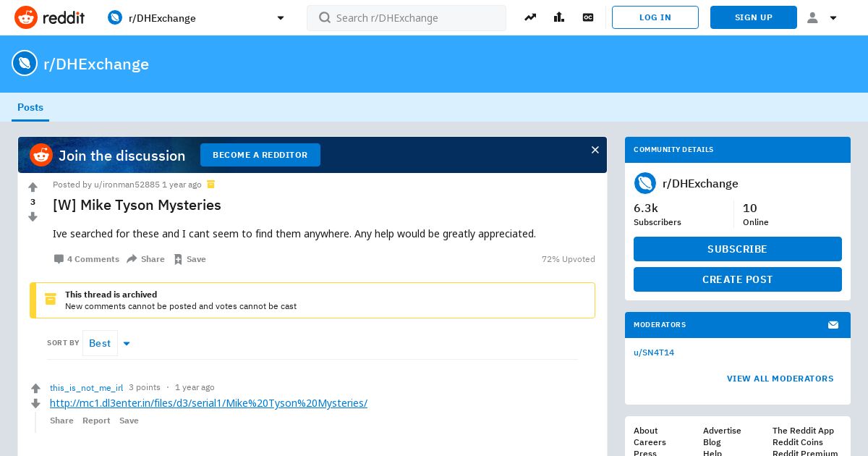
Task: Open the Original Content OC icon
Action: (x=588, y=17)
